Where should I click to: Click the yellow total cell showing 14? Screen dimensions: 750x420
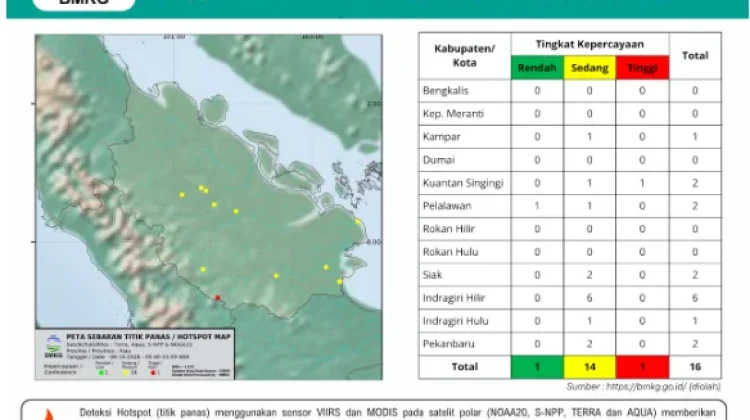click(589, 367)
